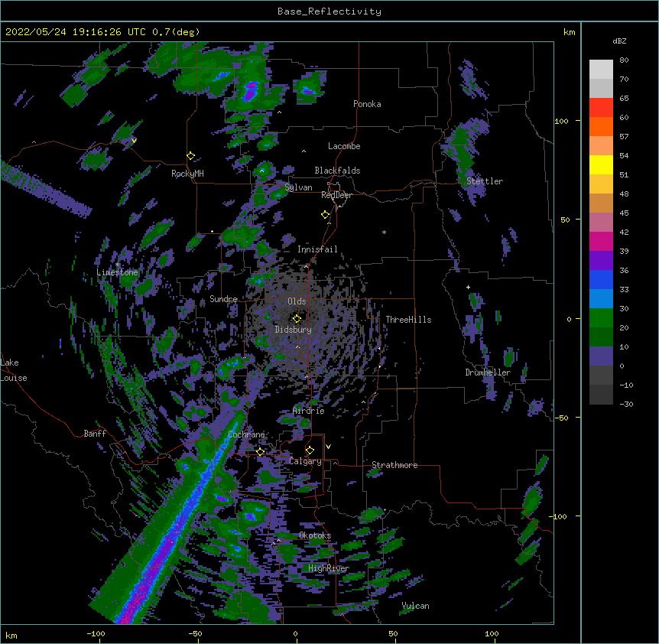This screenshot has height=644, width=659.
Task: Click the royal blue 36 dBZ legend swatch
Action: [601, 279]
